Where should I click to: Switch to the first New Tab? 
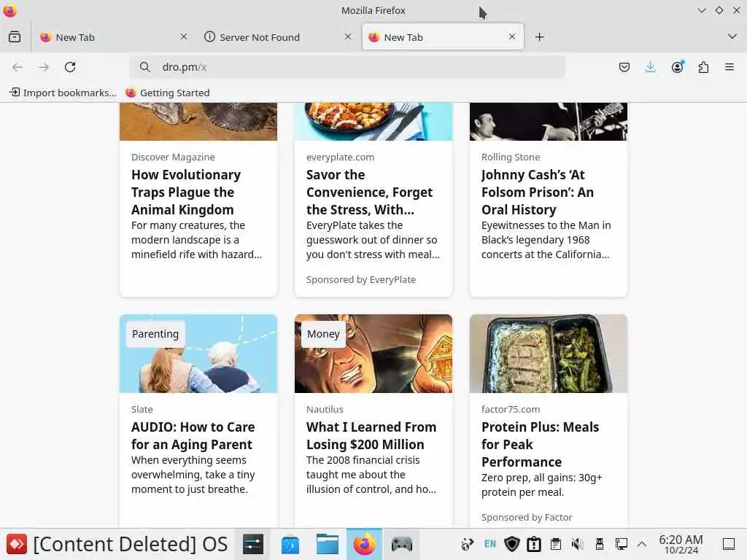[113, 36]
